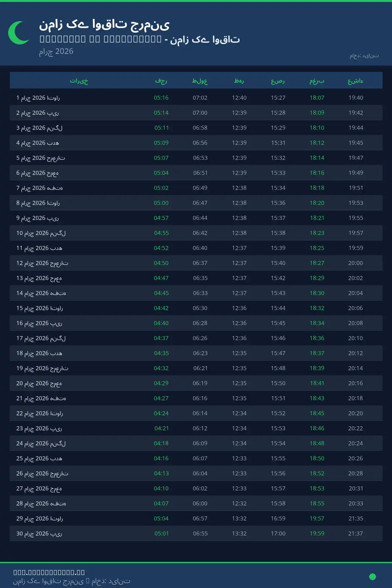Click the green crescent moon logo
Screen dimensions: 392x588
coord(18,33)
